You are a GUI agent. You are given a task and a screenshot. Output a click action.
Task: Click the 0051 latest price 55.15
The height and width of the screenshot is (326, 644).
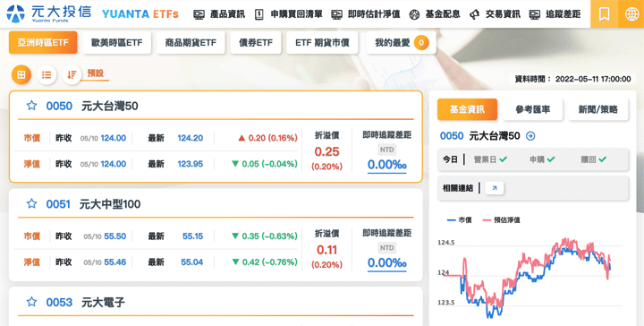(x=192, y=236)
